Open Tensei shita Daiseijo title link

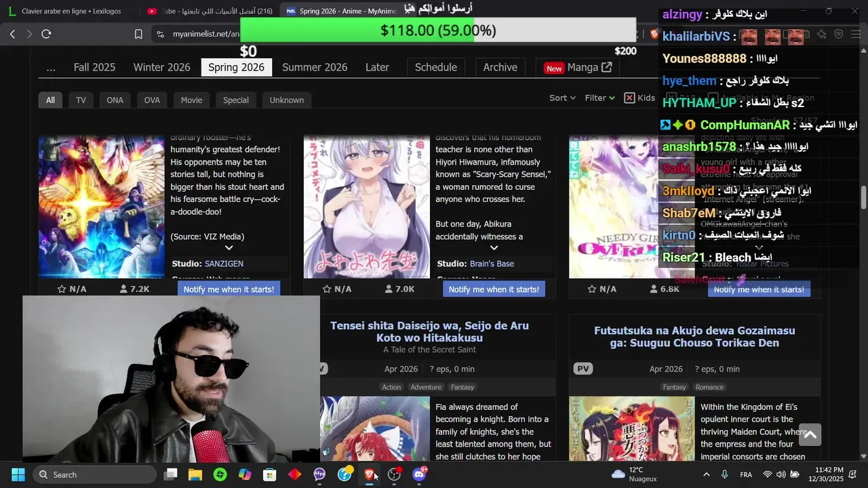point(429,331)
